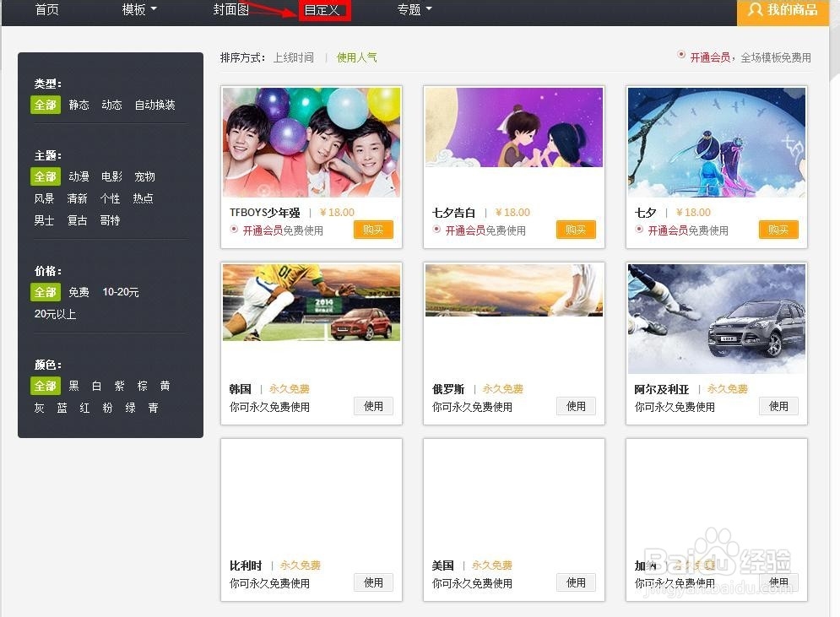
Task: Open the highlighted 自定义 tab
Action: (x=324, y=11)
